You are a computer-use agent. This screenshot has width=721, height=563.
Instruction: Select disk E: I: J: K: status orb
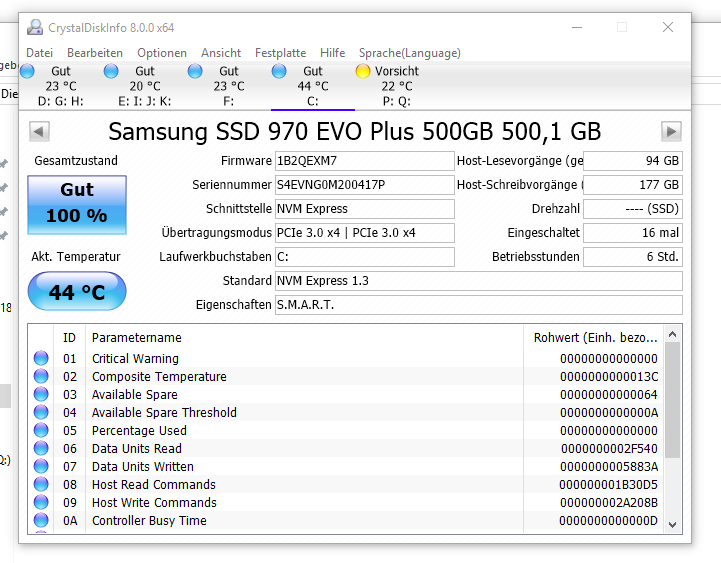[111, 71]
